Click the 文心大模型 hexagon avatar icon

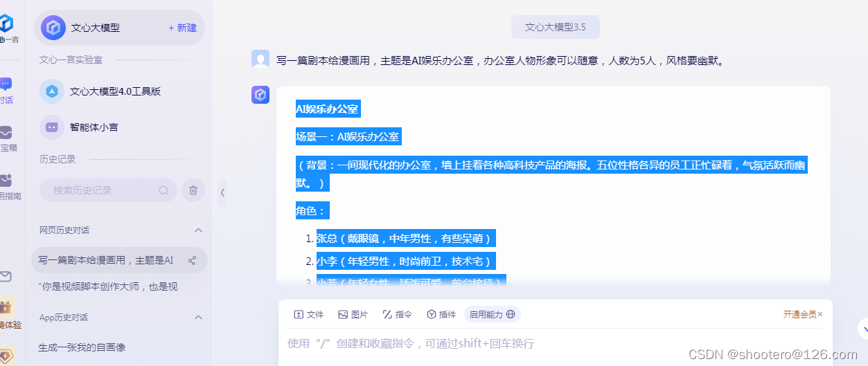point(53,28)
